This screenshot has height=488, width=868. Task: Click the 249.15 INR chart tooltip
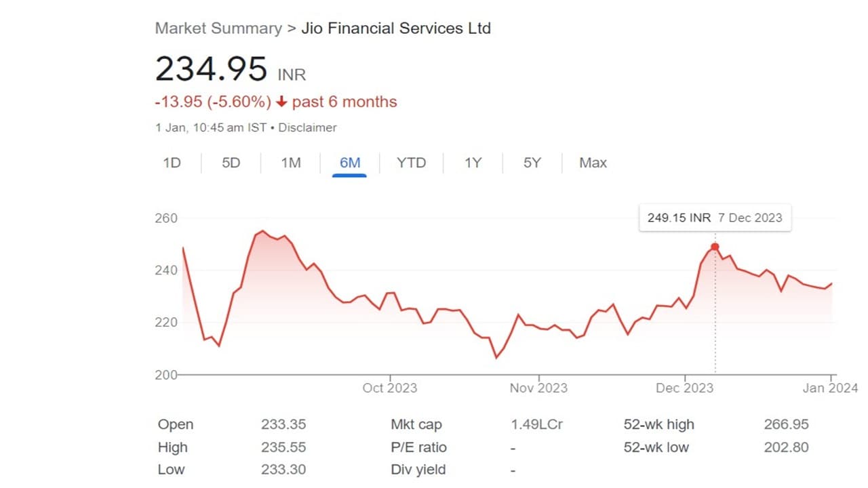[x=715, y=218]
